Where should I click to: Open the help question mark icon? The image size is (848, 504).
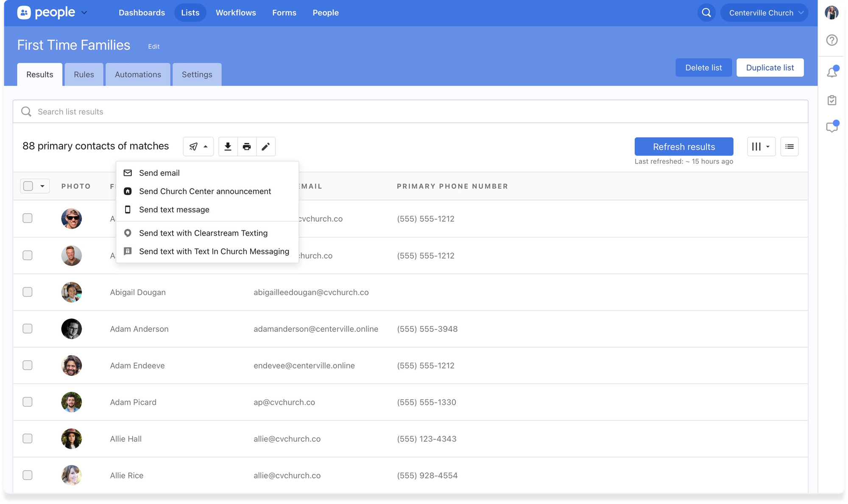831,40
